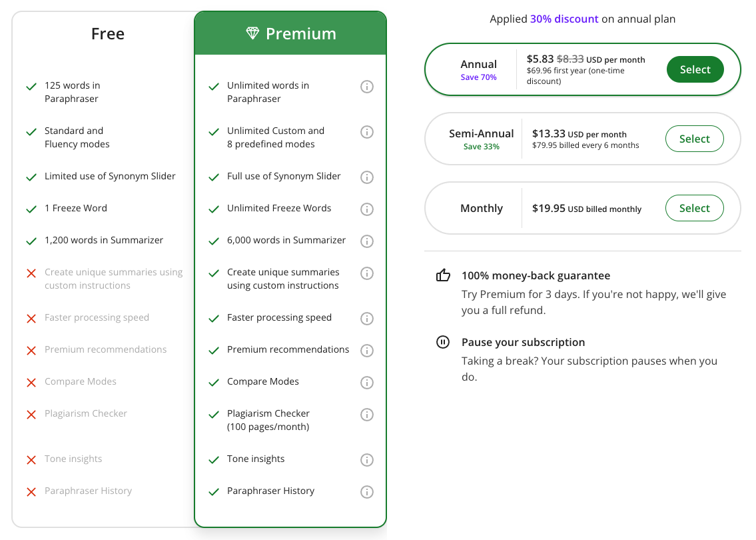Click info icon beside Paraphraser History
This screenshot has width=756, height=540.
(367, 491)
